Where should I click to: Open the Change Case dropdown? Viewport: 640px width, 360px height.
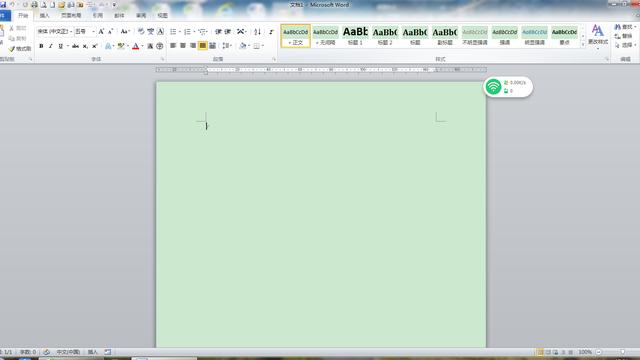pos(125,31)
